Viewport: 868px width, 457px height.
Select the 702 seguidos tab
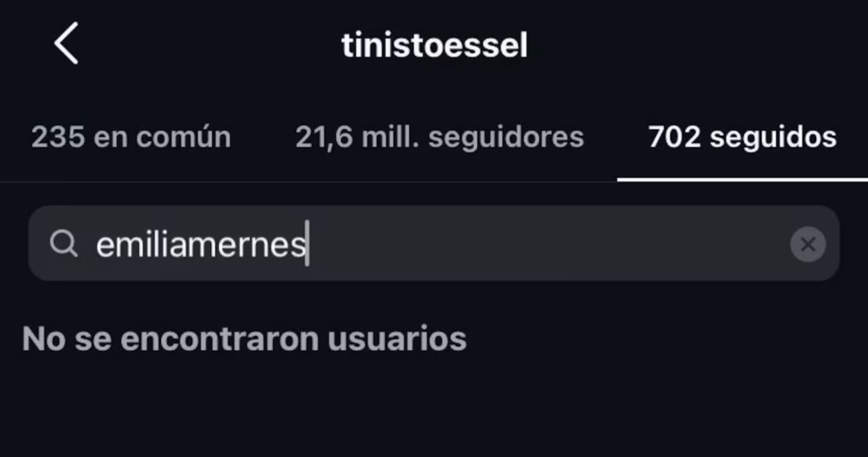pyautogui.click(x=742, y=137)
